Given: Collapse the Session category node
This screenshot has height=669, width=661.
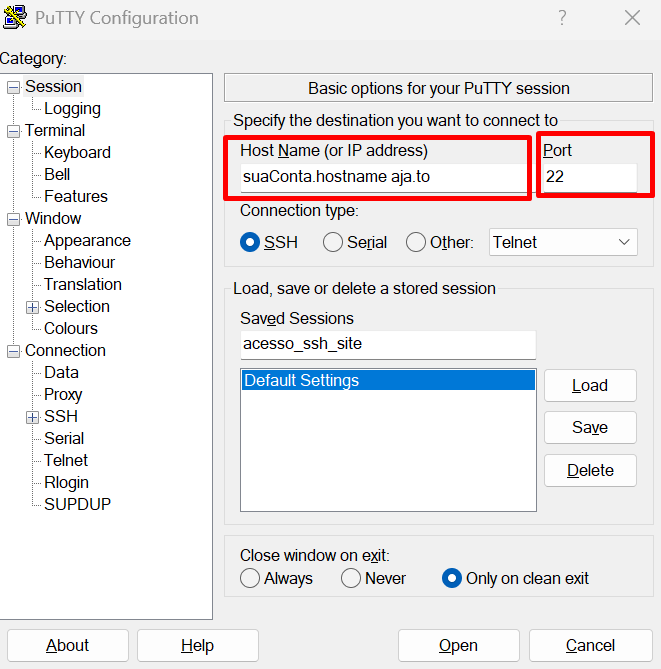Looking at the screenshot, I should coord(14,87).
